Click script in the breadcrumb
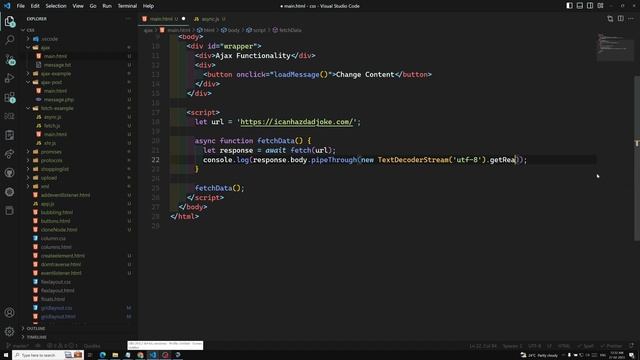This screenshot has width=640, height=360. pyautogui.click(x=259, y=30)
